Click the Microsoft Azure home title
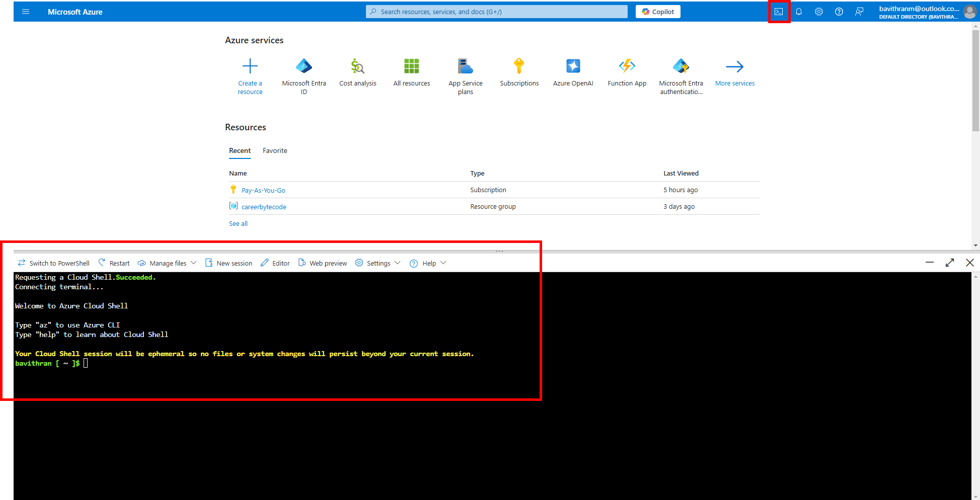This screenshot has height=500, width=980. 75,12
